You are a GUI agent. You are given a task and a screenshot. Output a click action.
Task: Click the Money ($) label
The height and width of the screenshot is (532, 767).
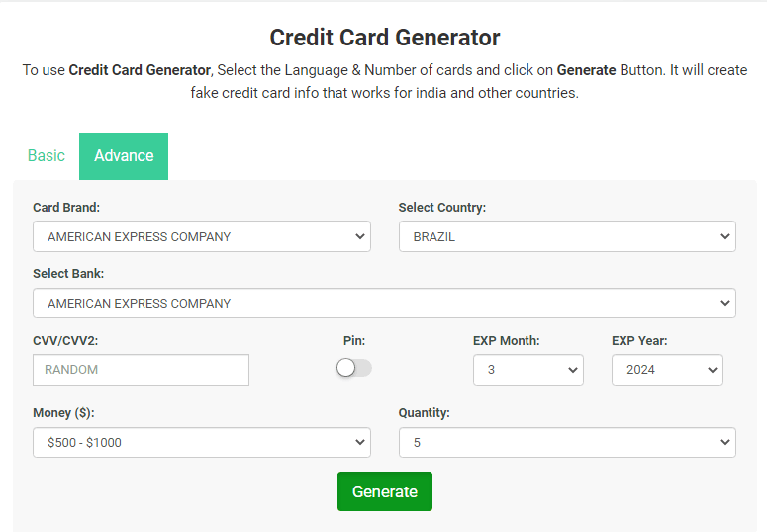[x=63, y=413]
